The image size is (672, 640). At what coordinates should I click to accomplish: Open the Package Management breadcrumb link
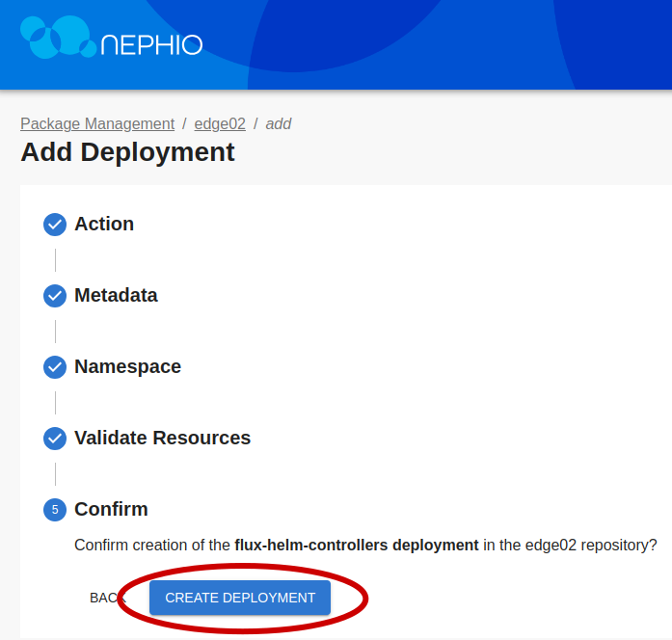point(97,123)
